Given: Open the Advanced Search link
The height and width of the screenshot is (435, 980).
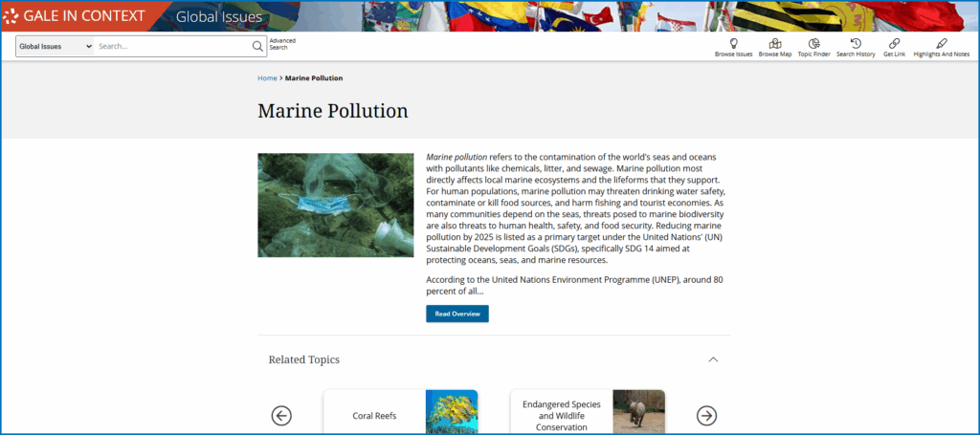Looking at the screenshot, I should click(x=282, y=44).
